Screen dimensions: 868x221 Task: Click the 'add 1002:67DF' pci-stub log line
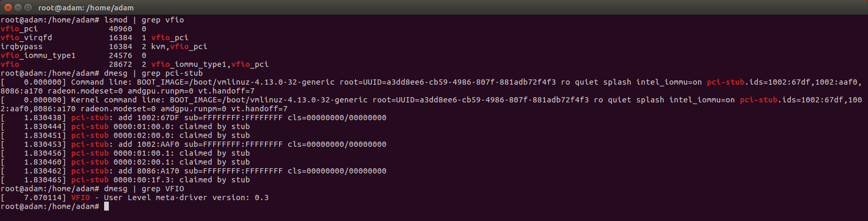(194, 118)
